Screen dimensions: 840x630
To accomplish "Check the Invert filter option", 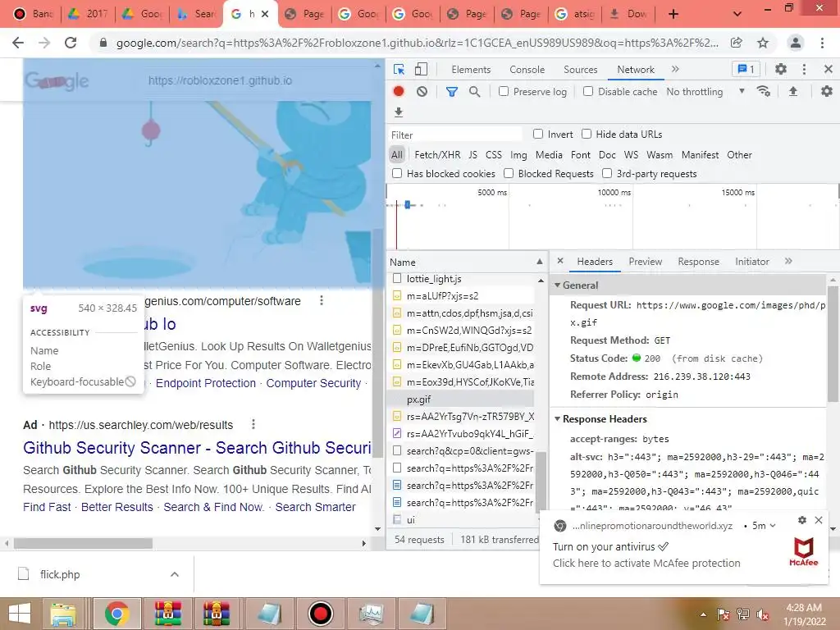I will click(x=538, y=134).
